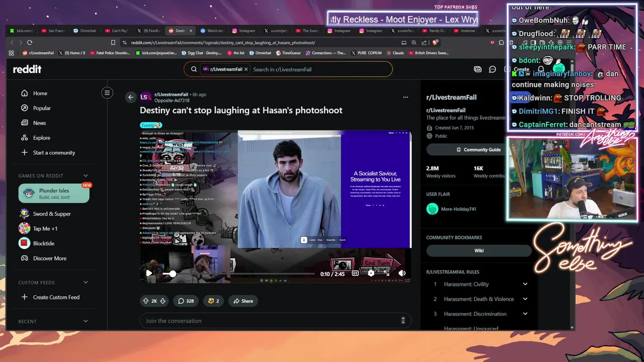Mute the video volume
644x362 pixels.
point(402,274)
